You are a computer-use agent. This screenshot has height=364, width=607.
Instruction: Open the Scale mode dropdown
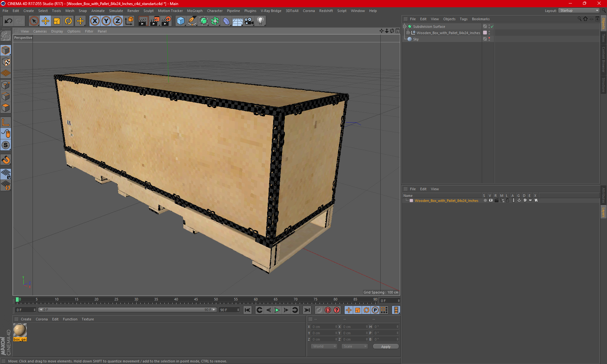355,346
